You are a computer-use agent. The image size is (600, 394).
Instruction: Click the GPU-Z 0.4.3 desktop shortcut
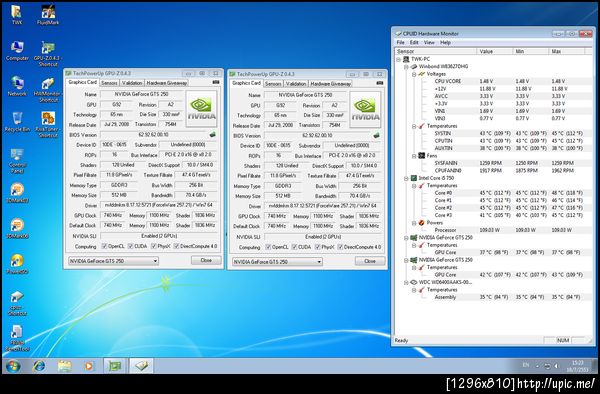[x=48, y=54]
